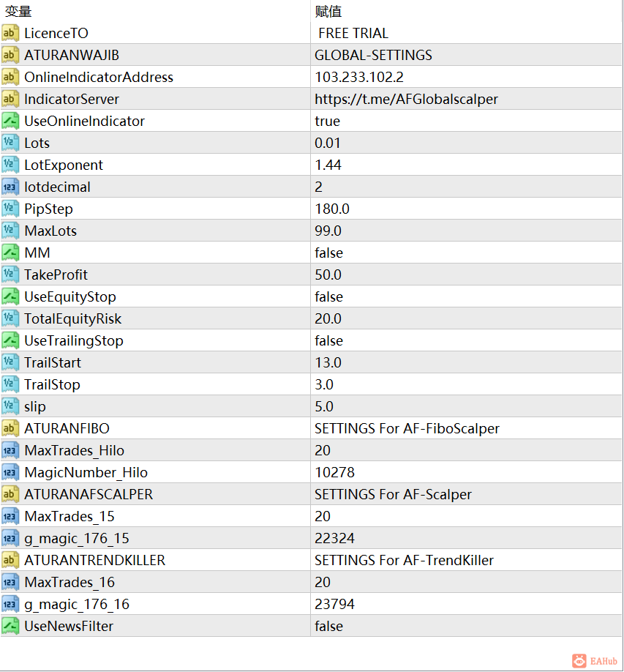The image size is (624, 672).
Task: Open the MM false value dropdown
Action: pyautogui.click(x=466, y=253)
